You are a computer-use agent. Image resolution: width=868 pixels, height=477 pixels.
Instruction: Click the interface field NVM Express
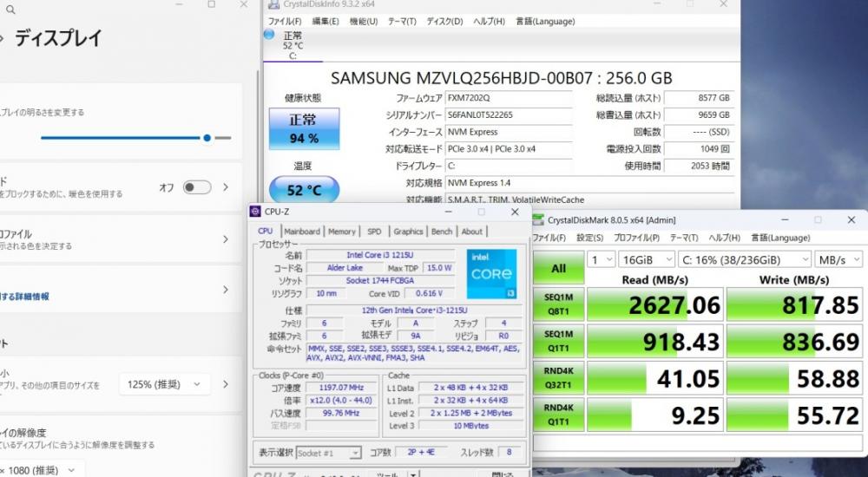[x=509, y=132]
